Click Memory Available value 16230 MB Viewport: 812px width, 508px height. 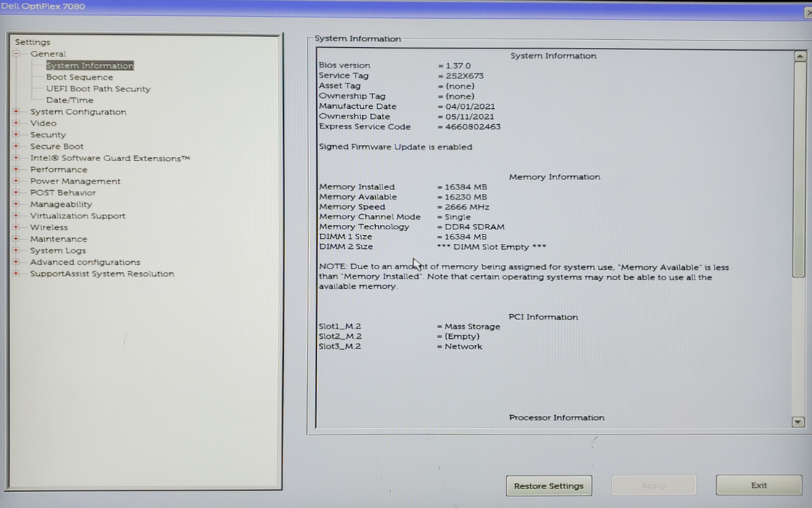tap(466, 197)
